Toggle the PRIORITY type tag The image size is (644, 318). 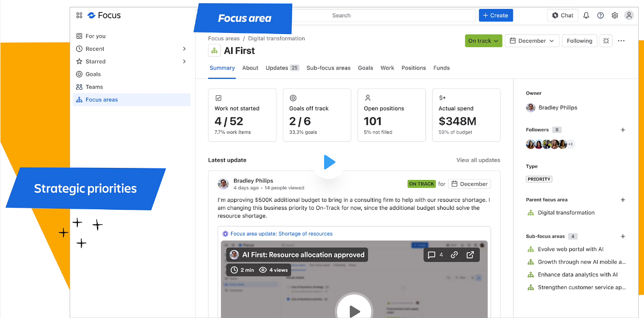point(539,179)
